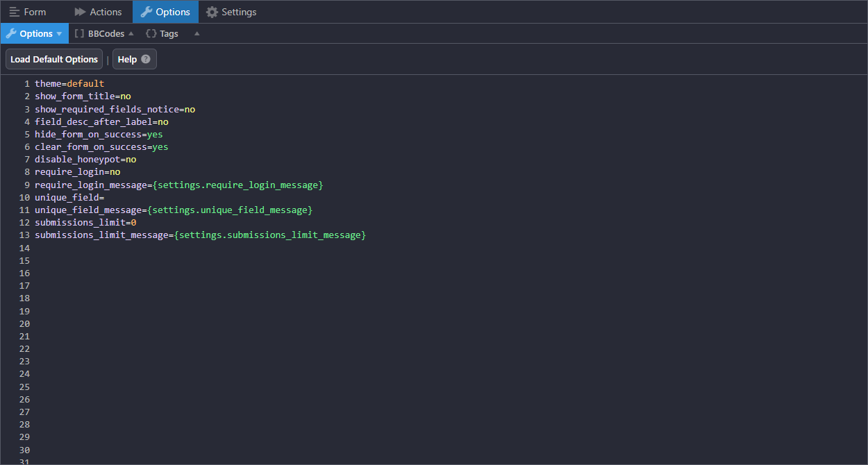This screenshot has height=465, width=868.
Task: Click the square brackets icon beside BBCodes
Action: [x=79, y=33]
